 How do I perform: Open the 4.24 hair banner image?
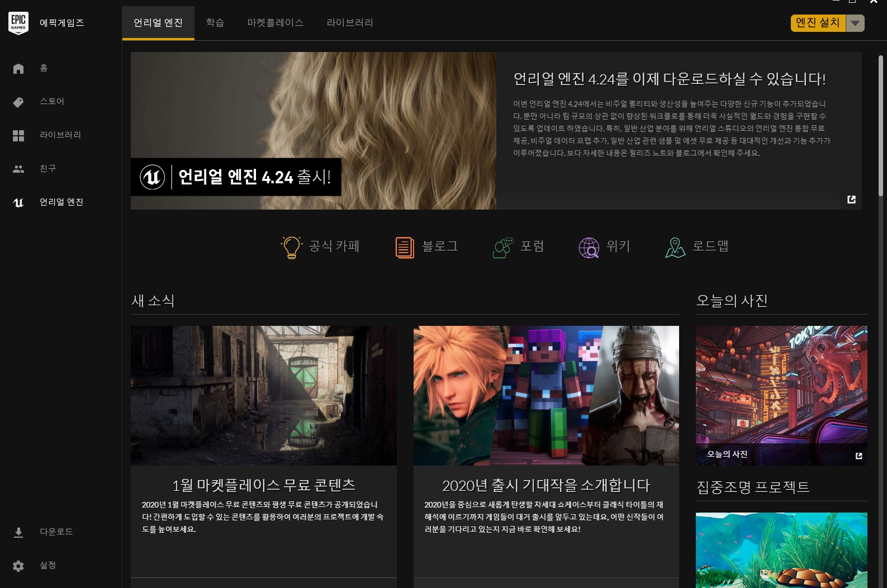coord(314,131)
